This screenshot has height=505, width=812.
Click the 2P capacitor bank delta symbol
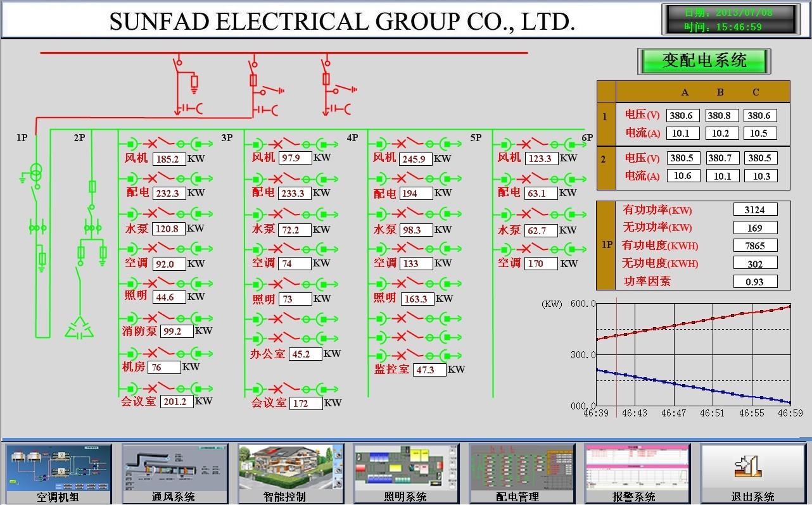click(x=79, y=327)
